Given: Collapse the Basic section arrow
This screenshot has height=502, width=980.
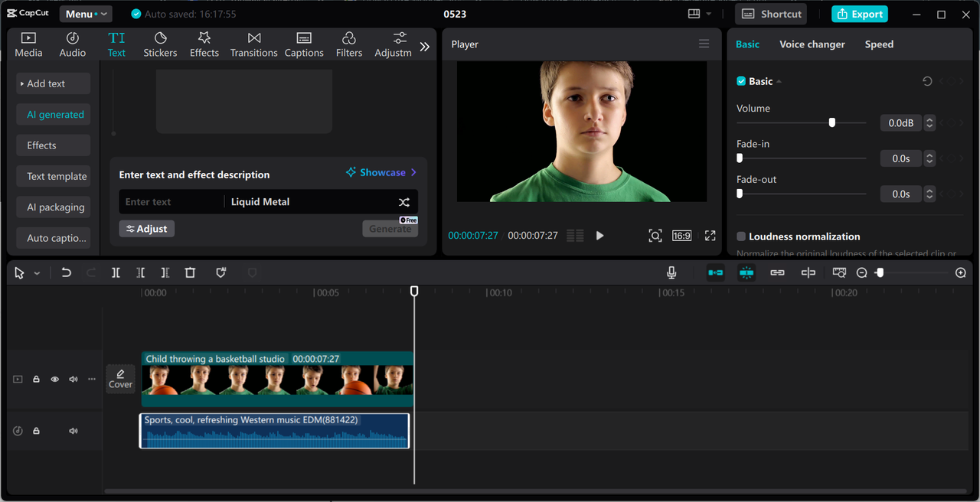Looking at the screenshot, I should 779,81.
